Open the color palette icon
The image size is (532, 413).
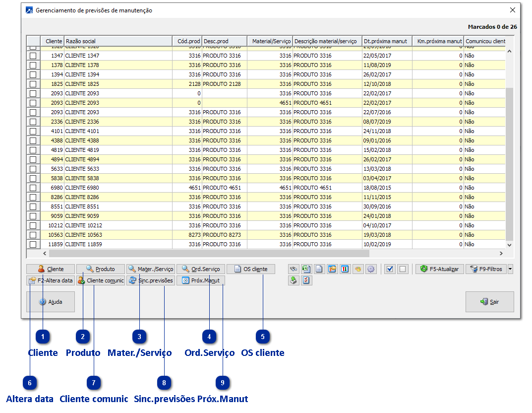pyautogui.click(x=358, y=269)
